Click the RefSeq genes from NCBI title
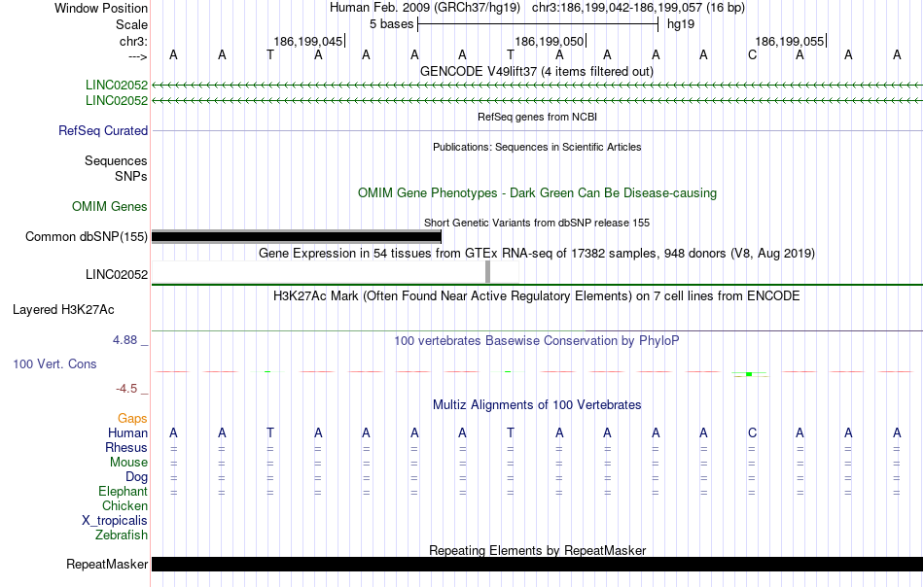This screenshot has height=587, width=924. (537, 117)
